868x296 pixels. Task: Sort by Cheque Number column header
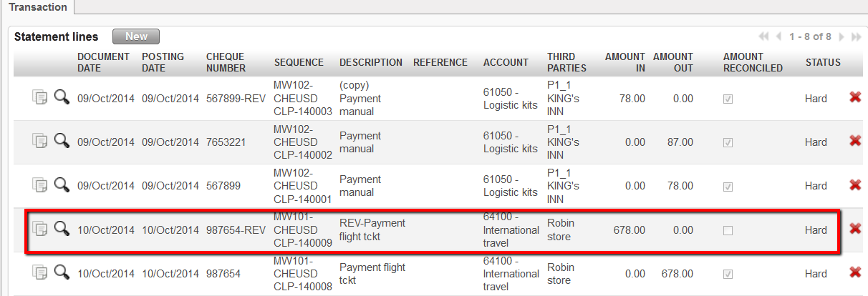click(226, 62)
